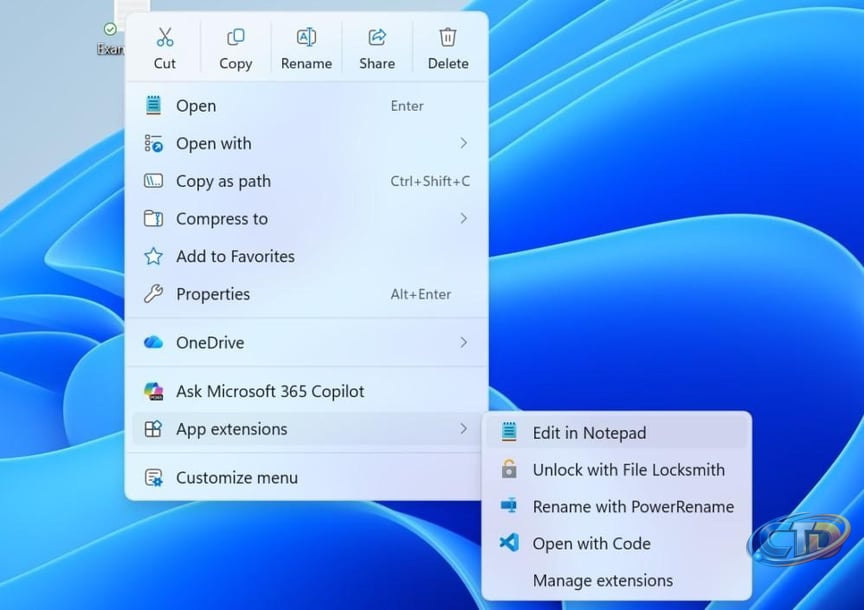Click the Copy as path icon
The width and height of the screenshot is (864, 610).
(153, 181)
